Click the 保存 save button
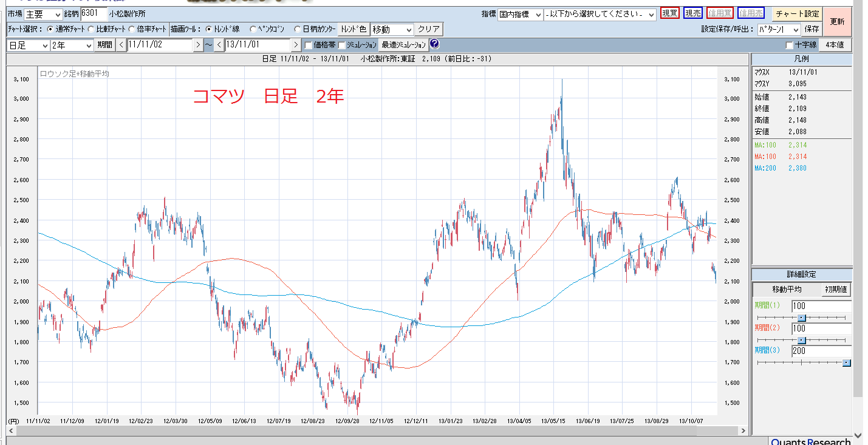This screenshot has height=445, width=868. click(x=812, y=29)
